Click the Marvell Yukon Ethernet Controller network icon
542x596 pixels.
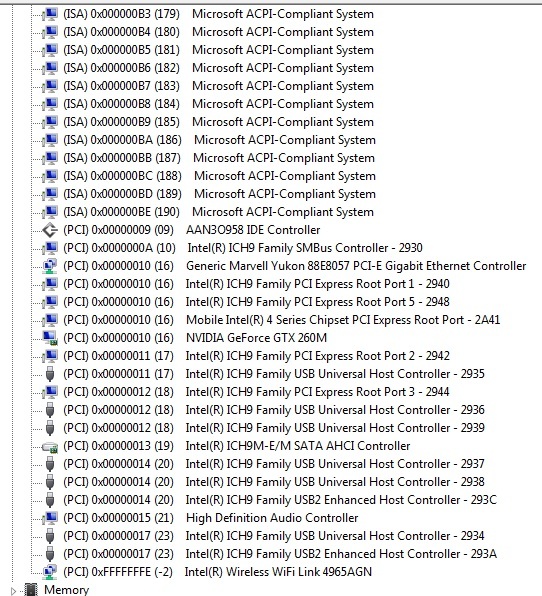click(x=50, y=266)
